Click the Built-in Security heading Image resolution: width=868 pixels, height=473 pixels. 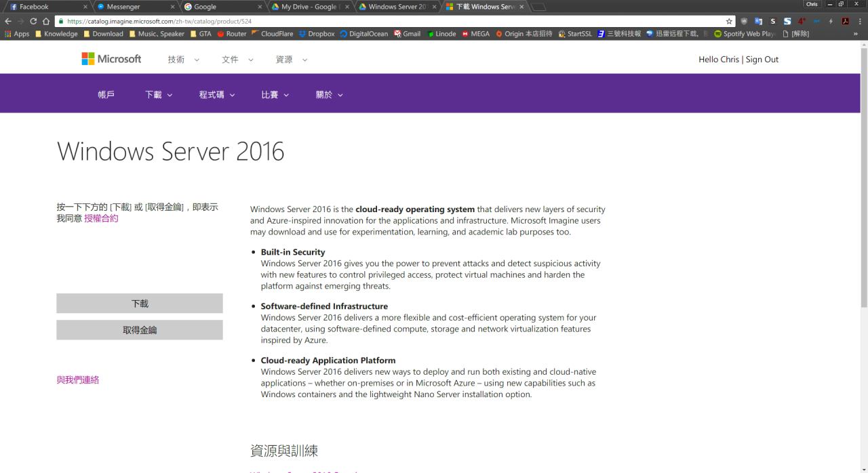click(x=293, y=252)
